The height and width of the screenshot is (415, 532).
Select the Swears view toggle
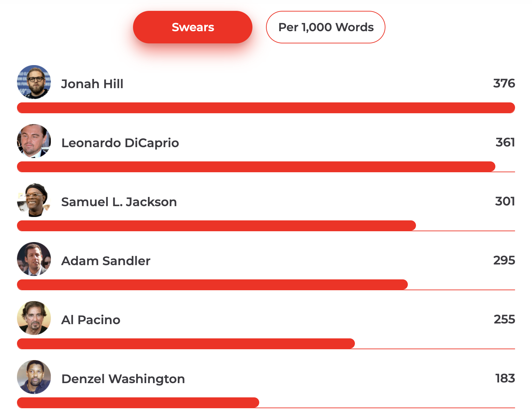pos(192,27)
